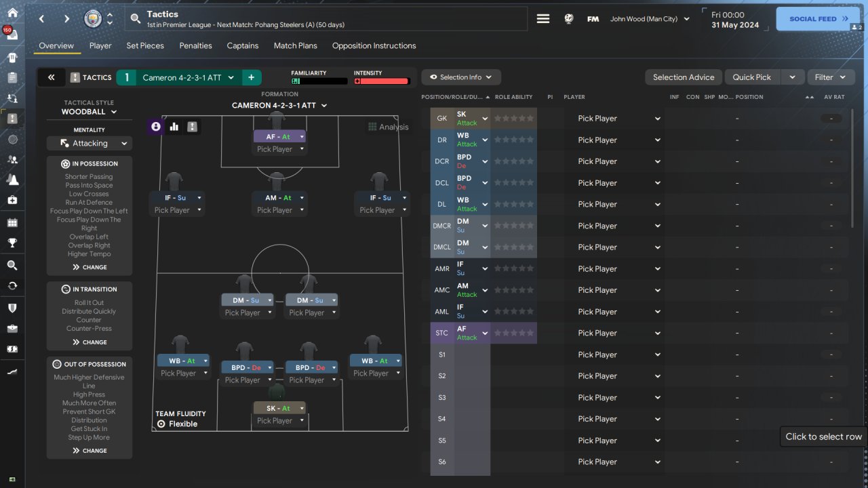Expand the Quick Pick dropdown arrow

[x=792, y=77]
